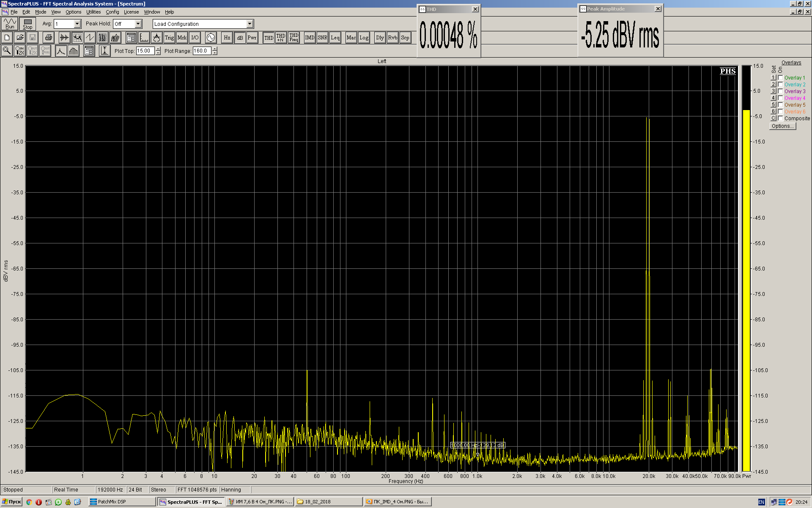Toggle the Trig trigger tool
This screenshot has width=812, height=508.
[169, 38]
